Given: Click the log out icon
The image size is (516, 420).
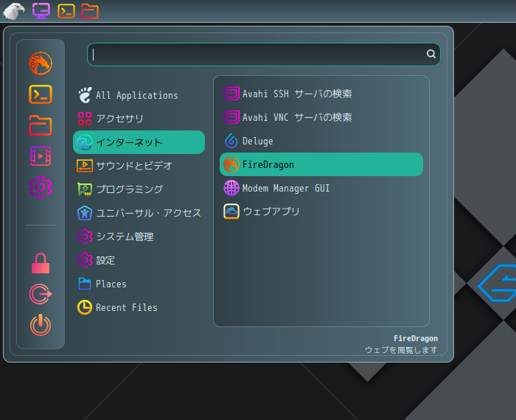Looking at the screenshot, I should coord(41,294).
